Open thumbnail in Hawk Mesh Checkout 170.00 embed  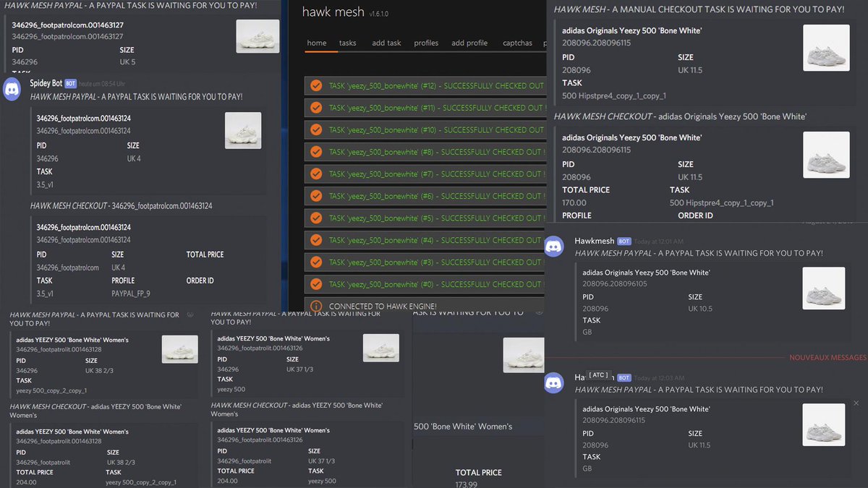point(827,155)
